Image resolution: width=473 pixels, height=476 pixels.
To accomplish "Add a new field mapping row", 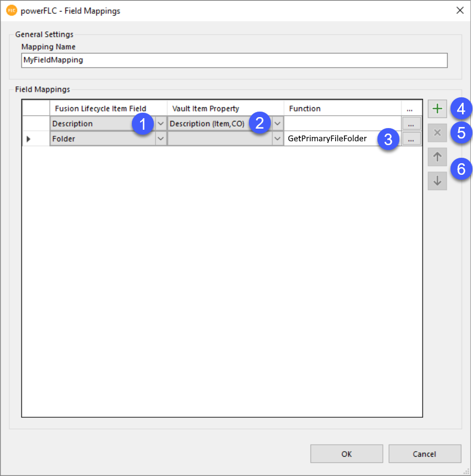I will click(437, 109).
